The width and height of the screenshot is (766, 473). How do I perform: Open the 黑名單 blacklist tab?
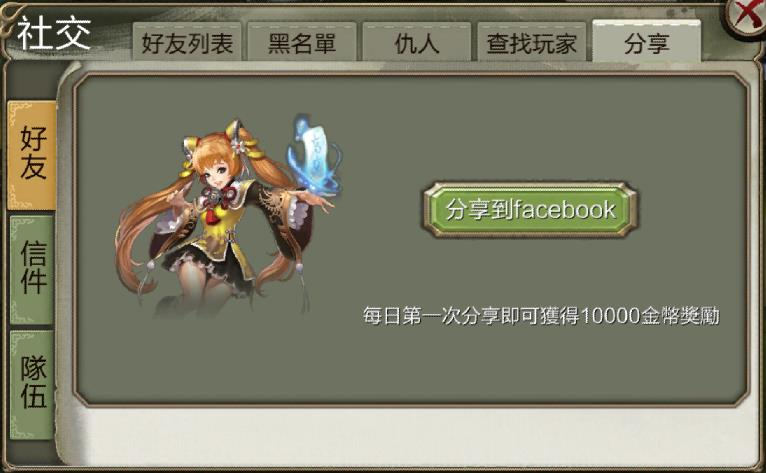(302, 43)
